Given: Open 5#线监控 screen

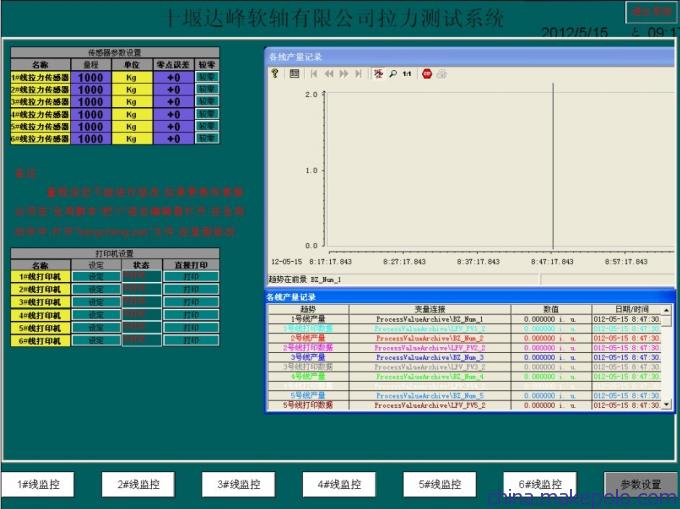Looking at the screenshot, I should click(x=440, y=484).
